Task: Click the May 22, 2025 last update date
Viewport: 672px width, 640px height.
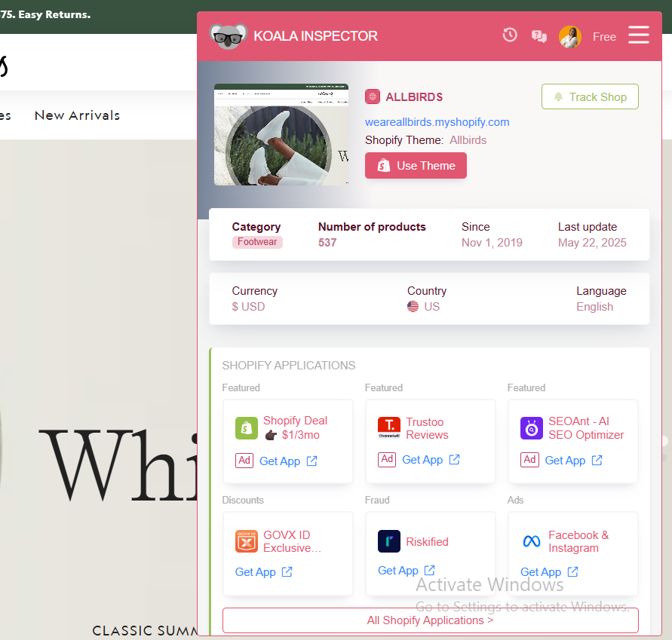Action: pos(592,243)
